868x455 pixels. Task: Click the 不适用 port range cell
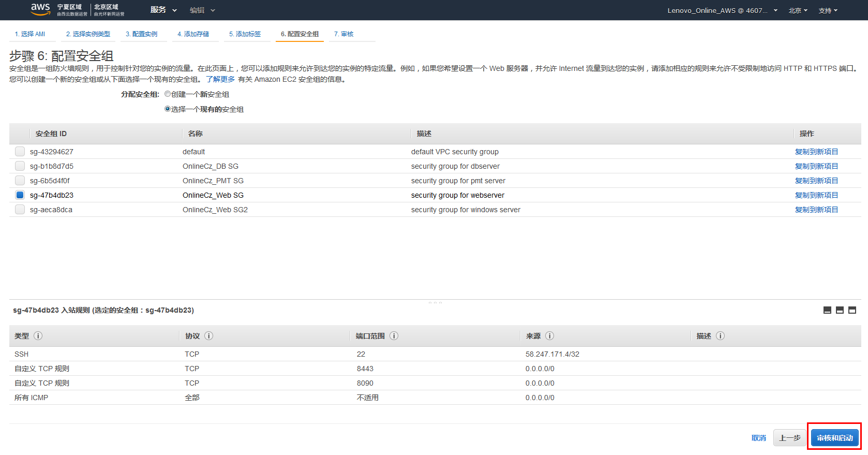click(x=368, y=398)
